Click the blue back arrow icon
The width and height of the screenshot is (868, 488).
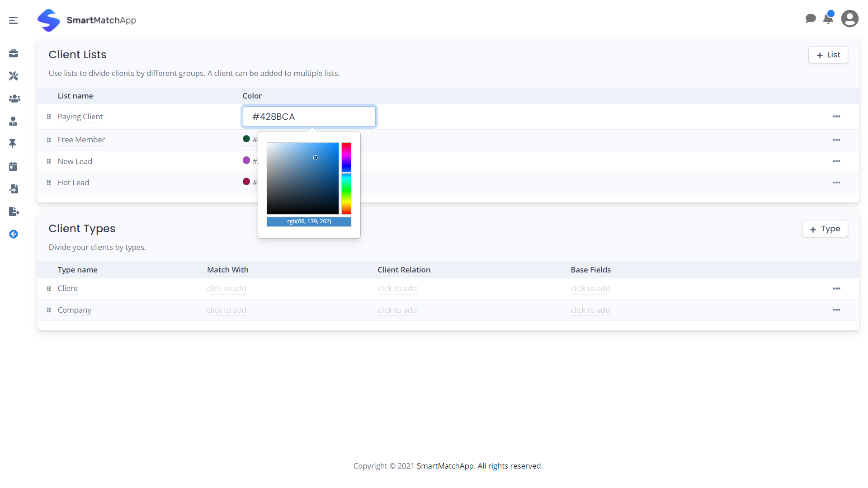click(14, 234)
